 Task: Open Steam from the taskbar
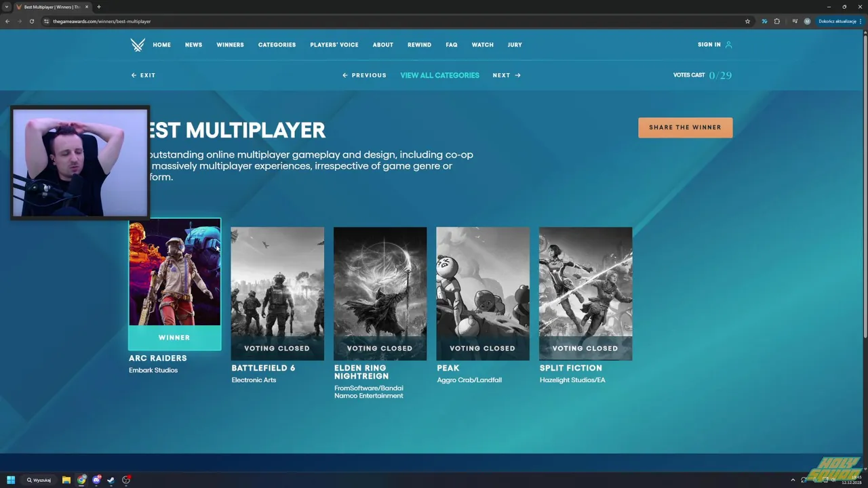point(111,480)
